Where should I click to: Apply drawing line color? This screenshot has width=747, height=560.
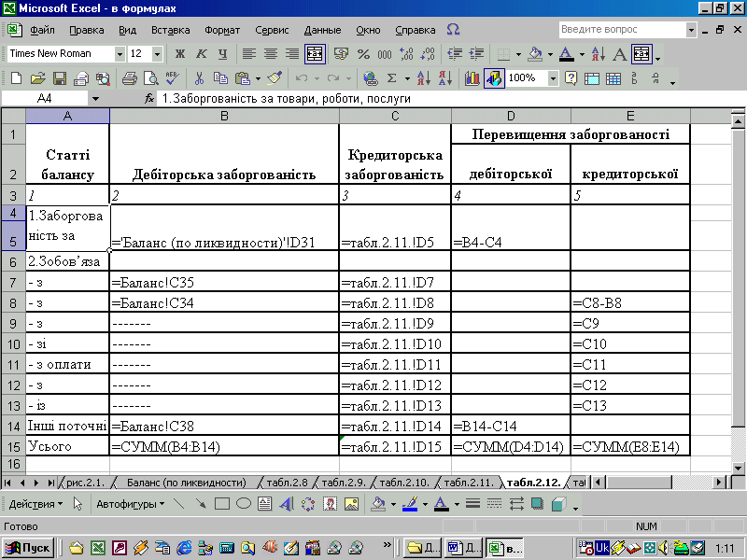click(x=410, y=504)
